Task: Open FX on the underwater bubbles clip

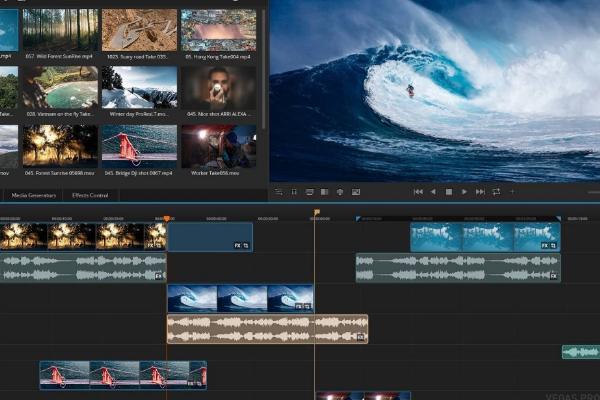Action: (x=545, y=246)
